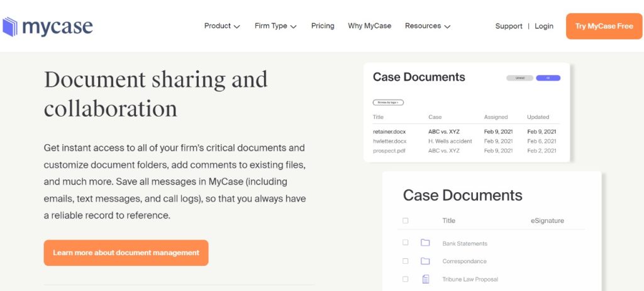
Task: Select the Browse by tags pill
Action: click(388, 103)
